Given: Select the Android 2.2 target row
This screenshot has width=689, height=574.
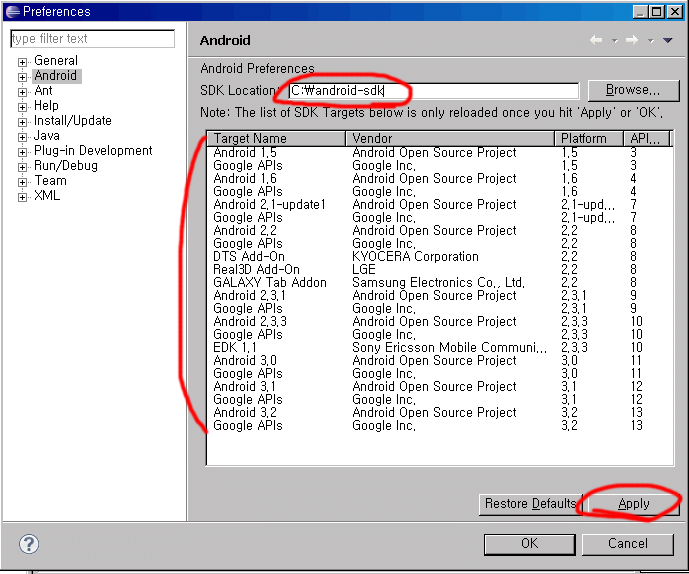Looking at the screenshot, I should pos(439,230).
